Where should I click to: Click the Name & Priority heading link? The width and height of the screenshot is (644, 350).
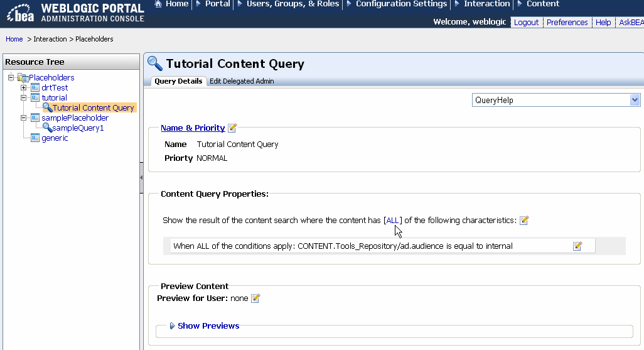(193, 128)
